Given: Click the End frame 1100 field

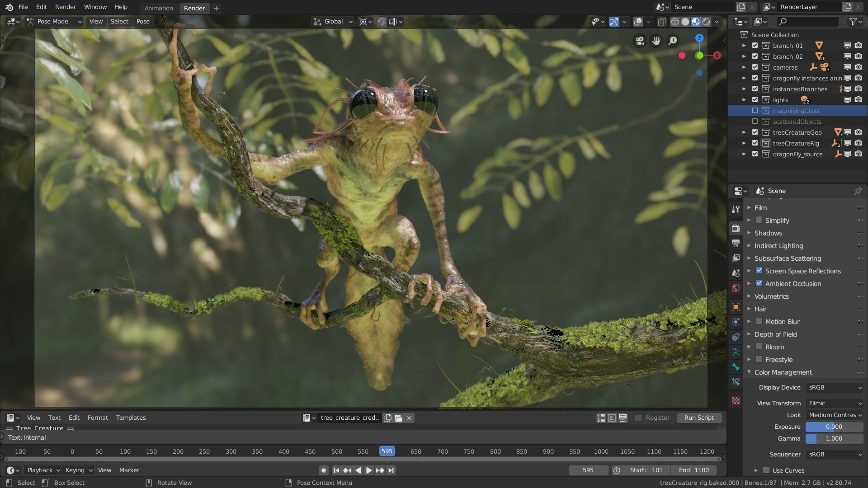Looking at the screenshot, I should pos(694,470).
